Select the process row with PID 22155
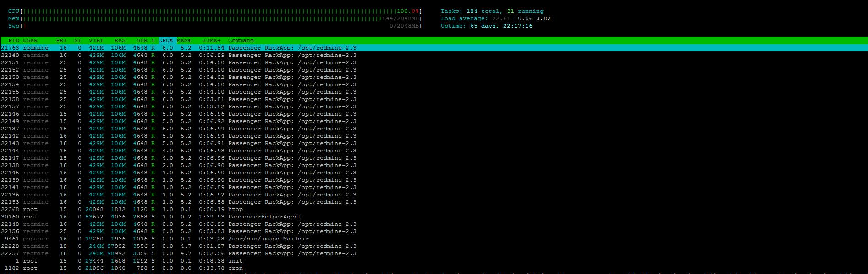Screen dimensions: 868x274 [x=434, y=92]
